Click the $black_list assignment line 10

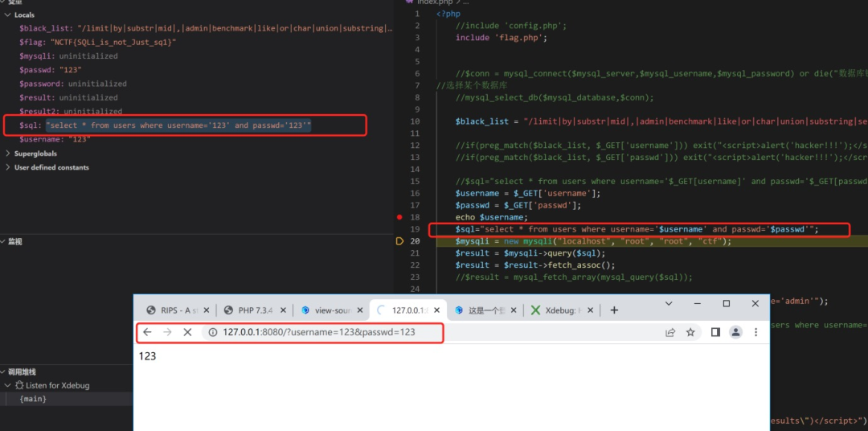click(x=661, y=121)
